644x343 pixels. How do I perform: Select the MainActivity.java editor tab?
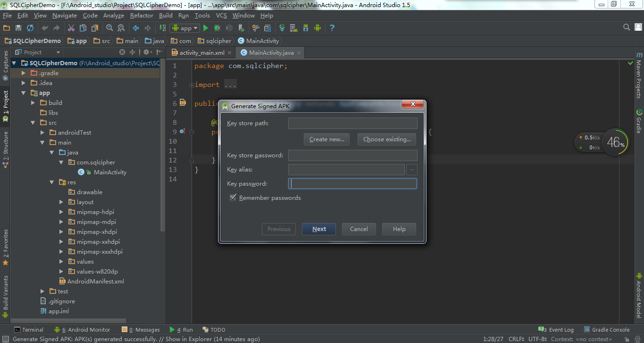[271, 52]
